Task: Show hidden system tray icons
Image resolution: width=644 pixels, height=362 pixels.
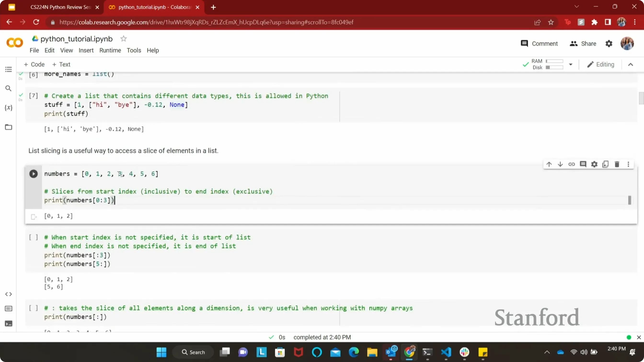Action: tap(547, 352)
